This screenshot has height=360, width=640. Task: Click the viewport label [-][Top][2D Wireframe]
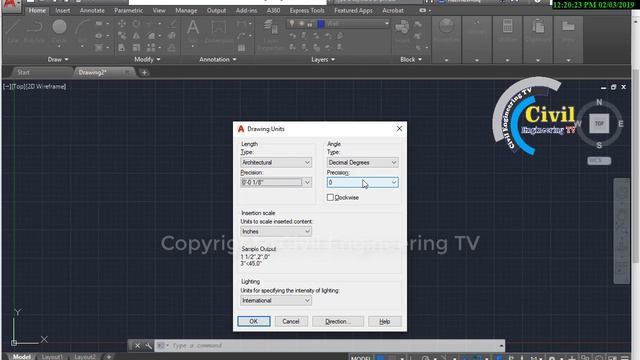click(34, 87)
